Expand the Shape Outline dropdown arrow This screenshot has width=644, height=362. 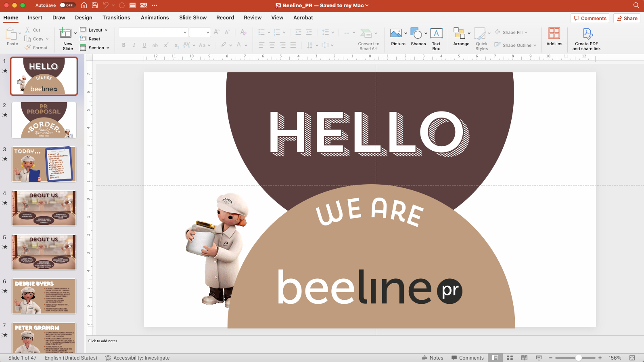point(535,45)
